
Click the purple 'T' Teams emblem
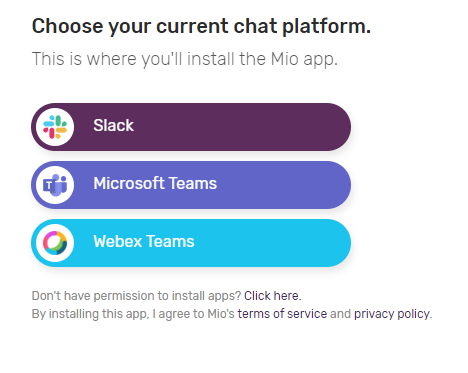(x=55, y=185)
